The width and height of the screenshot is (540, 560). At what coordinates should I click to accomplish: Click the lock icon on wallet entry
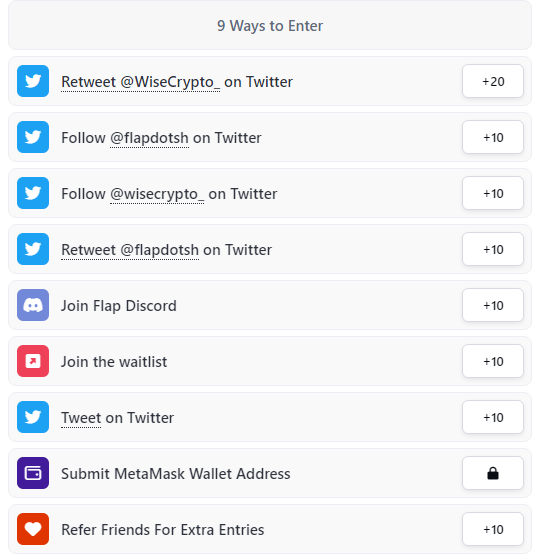(x=493, y=474)
